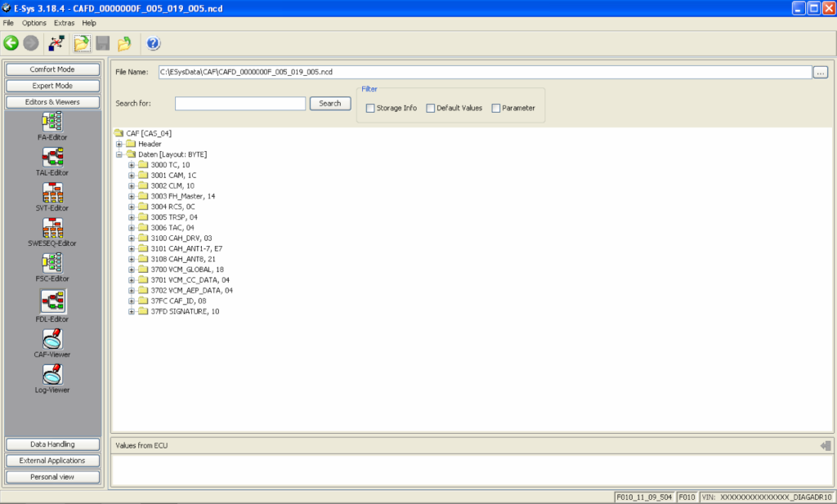The width and height of the screenshot is (837, 504).
Task: Select the Editors & Viewers section
Action: coord(52,102)
